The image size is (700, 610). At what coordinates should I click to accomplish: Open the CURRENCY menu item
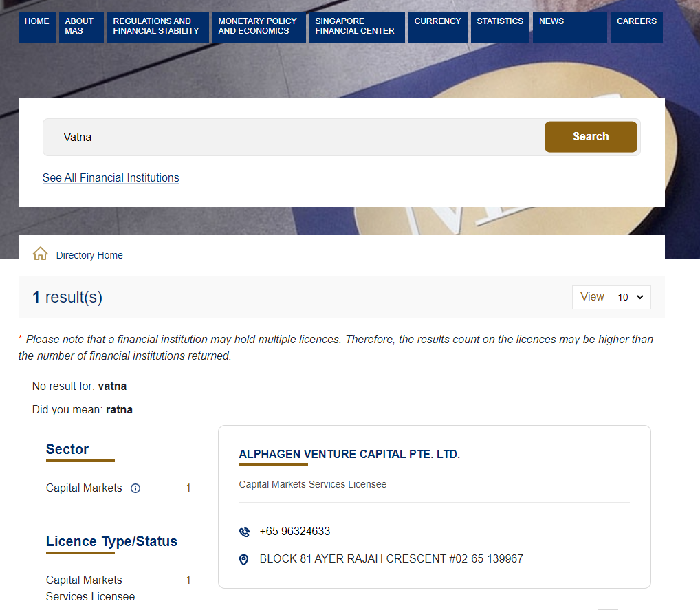coord(437,27)
